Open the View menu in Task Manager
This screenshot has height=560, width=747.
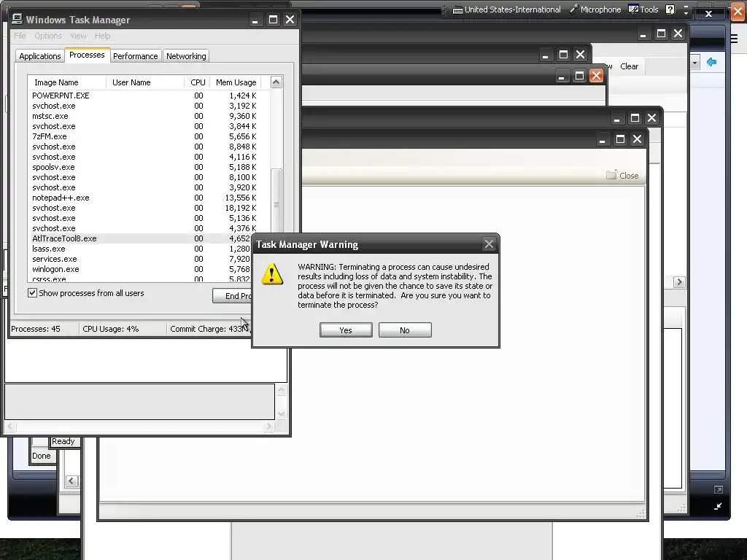coord(78,36)
